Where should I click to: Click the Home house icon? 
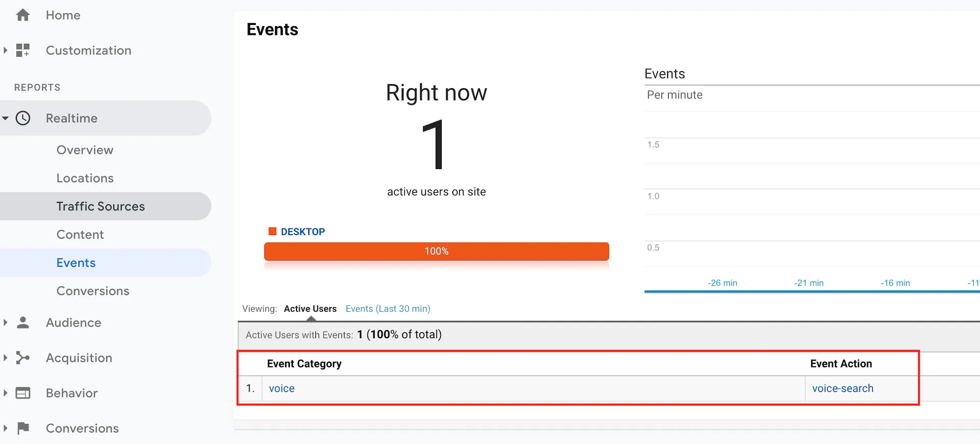click(x=23, y=15)
